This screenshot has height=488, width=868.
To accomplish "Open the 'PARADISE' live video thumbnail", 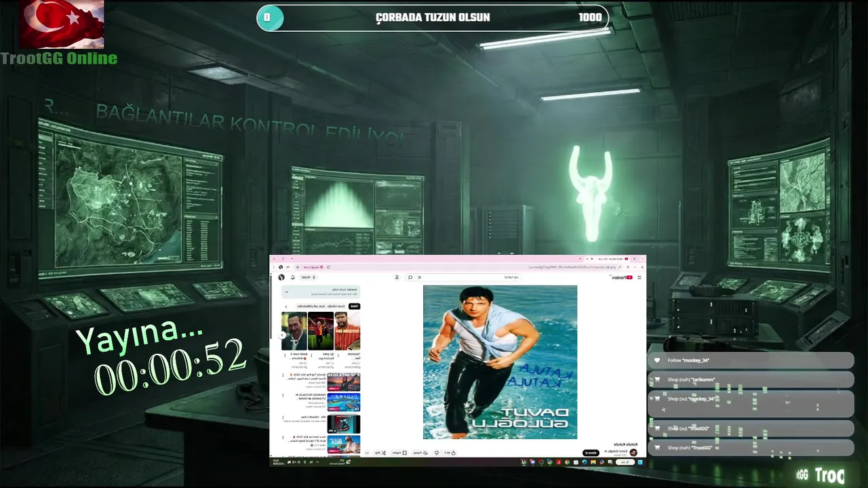I will coord(344,402).
